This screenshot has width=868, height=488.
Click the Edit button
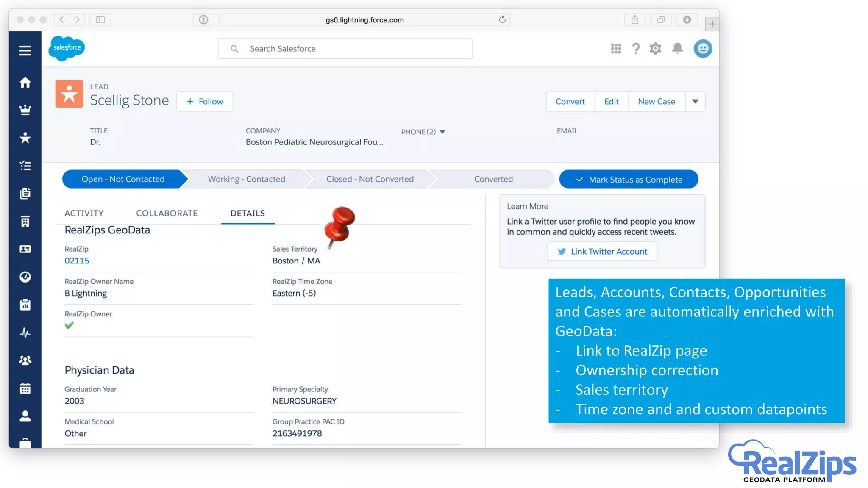(611, 101)
